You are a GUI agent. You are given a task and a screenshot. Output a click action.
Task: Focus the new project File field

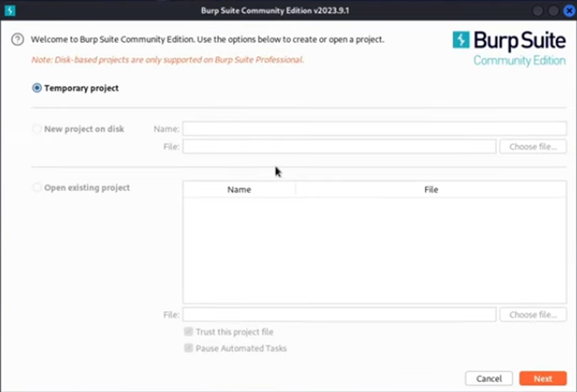(339, 146)
